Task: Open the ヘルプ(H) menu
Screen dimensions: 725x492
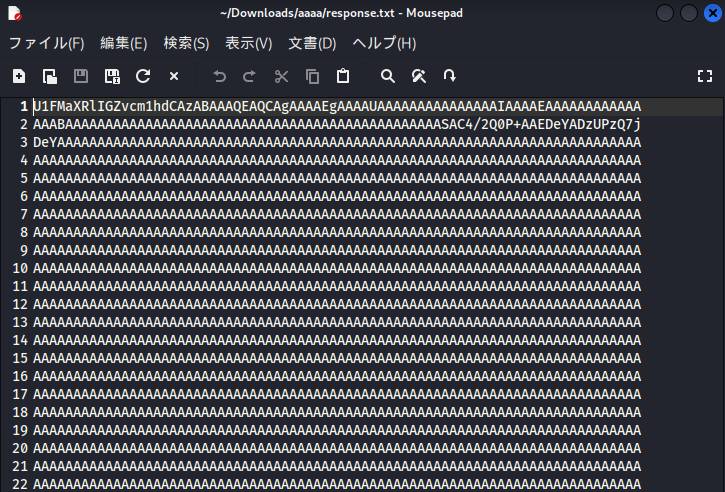Action: (x=384, y=43)
